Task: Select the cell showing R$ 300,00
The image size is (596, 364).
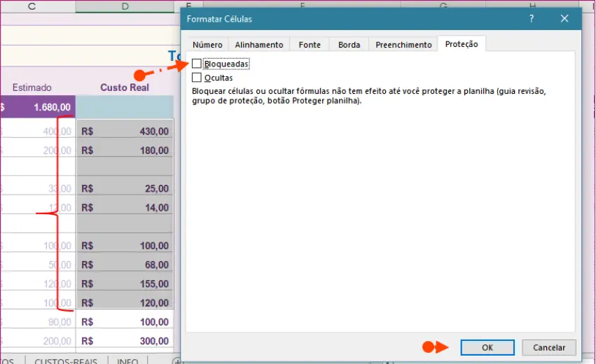Action: click(x=125, y=341)
